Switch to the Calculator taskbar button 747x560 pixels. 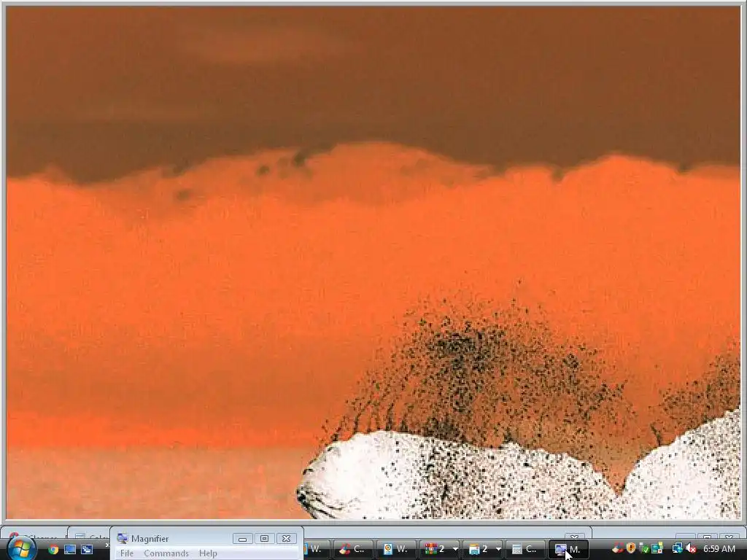pos(525,549)
